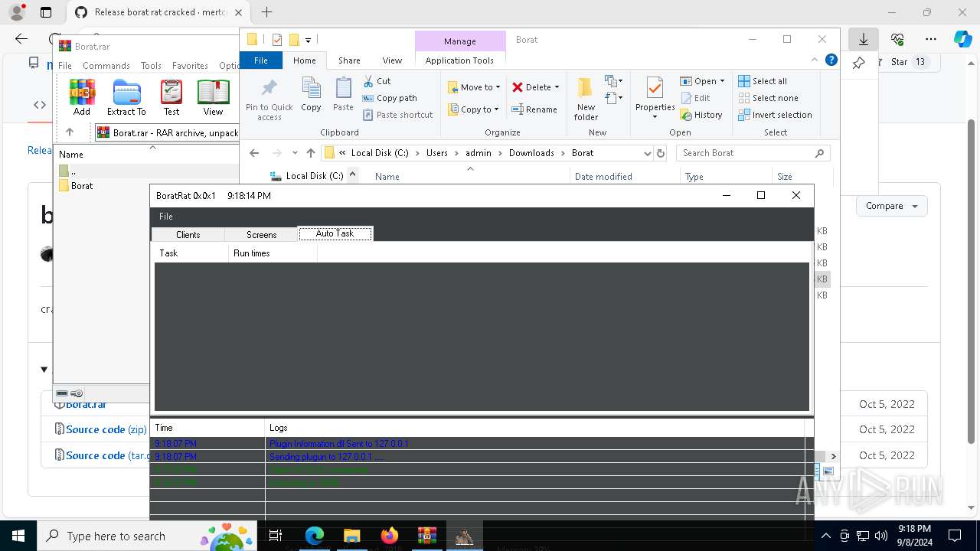Click Rename in the Organize group

click(534, 109)
